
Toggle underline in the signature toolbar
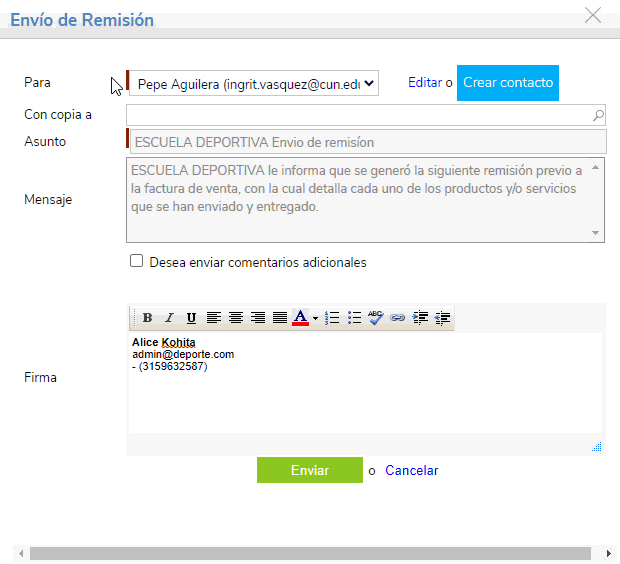pos(191,318)
